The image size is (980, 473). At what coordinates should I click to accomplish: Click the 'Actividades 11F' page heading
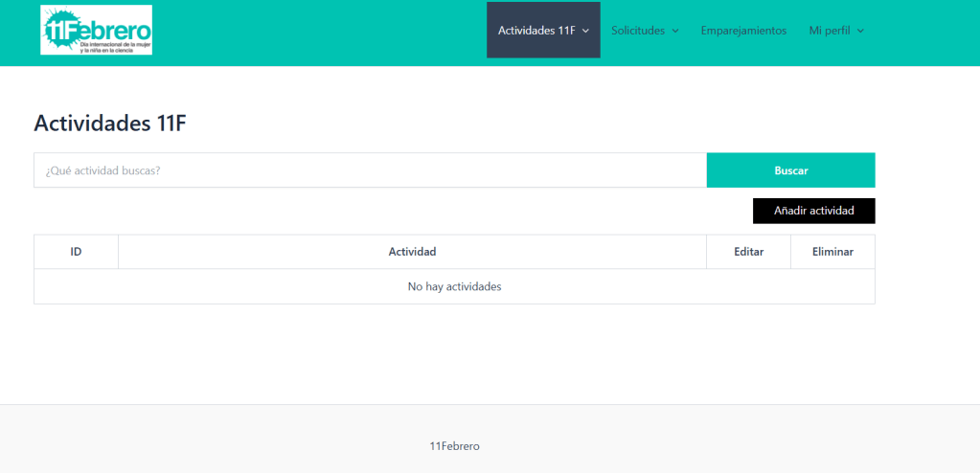tap(115, 123)
